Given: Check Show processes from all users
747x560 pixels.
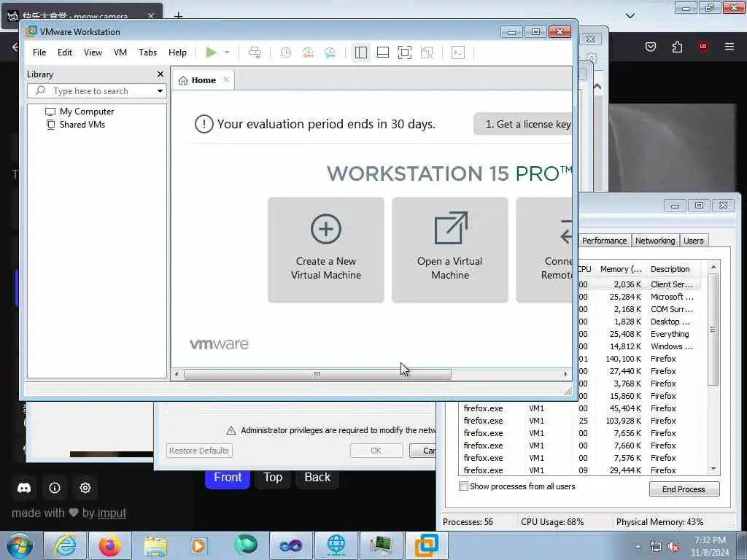Looking at the screenshot, I should pyautogui.click(x=463, y=486).
